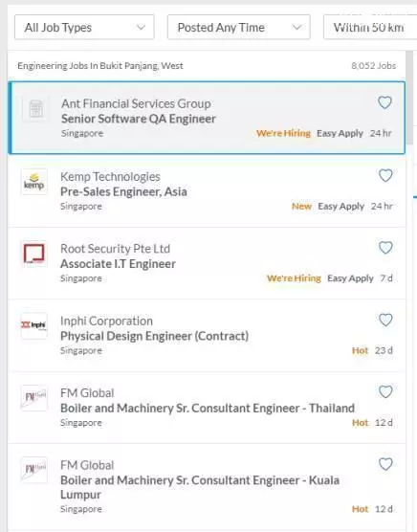Screen dimensions: 417x532
Task: Save the Kemp Technologies job with heart icon
Action: tap(385, 175)
